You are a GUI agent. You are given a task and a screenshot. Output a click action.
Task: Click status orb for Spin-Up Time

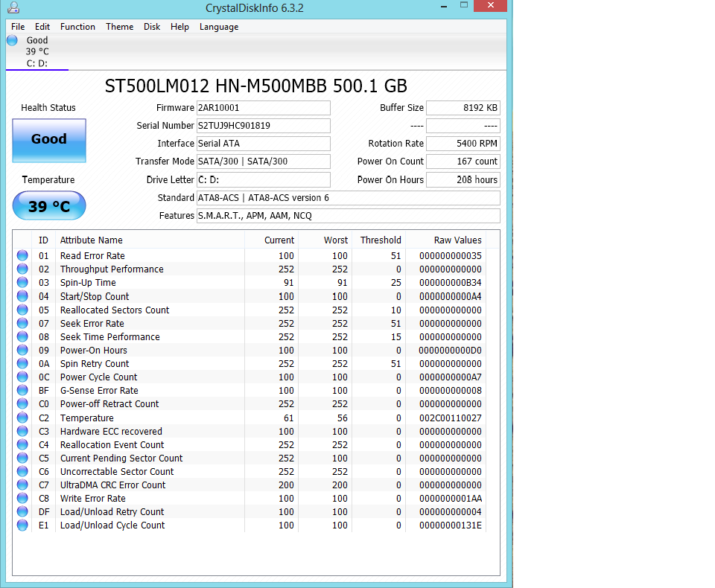[x=22, y=283]
